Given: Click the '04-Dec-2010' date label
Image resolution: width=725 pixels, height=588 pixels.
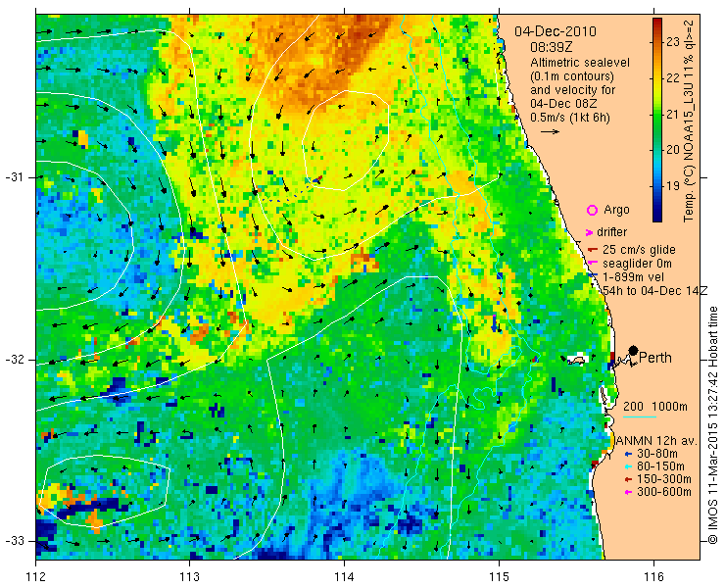Looking at the screenshot, I should 556,32.
